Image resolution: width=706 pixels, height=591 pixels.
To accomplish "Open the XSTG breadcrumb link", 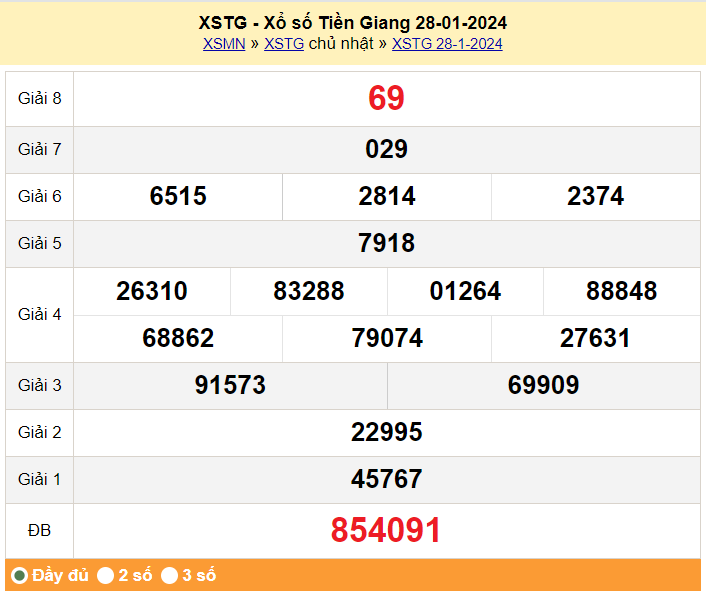I will 284,44.
